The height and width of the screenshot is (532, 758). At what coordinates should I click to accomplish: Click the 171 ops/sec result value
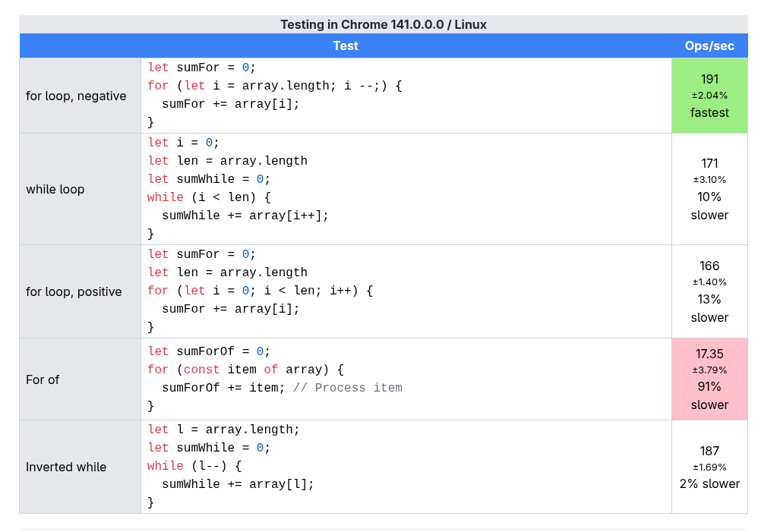pos(709,163)
